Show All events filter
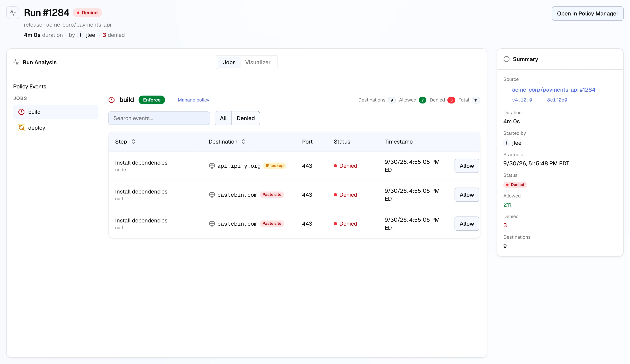630x364 pixels. [x=223, y=118]
